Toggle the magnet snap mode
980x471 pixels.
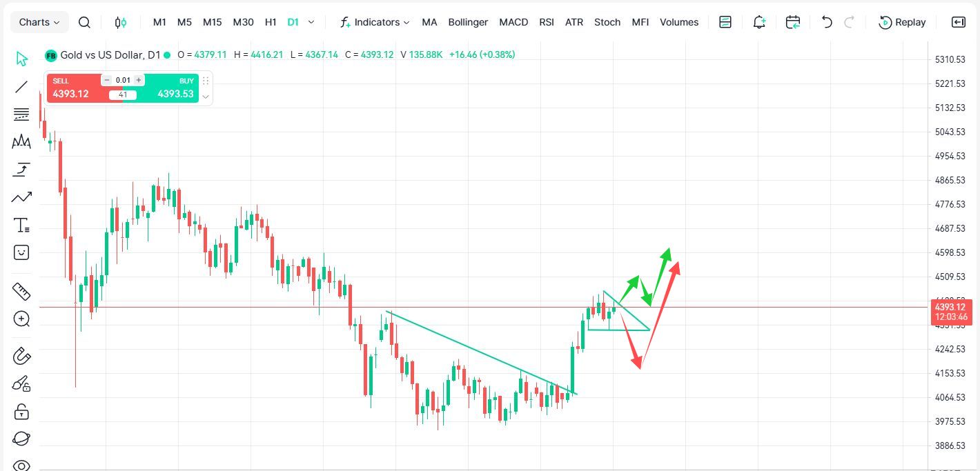pos(21,357)
